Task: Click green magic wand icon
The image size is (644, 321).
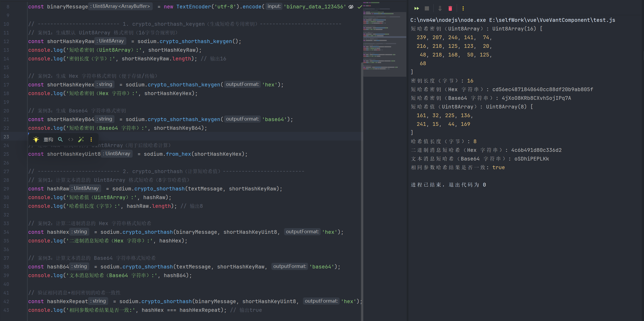Action: click(x=81, y=139)
